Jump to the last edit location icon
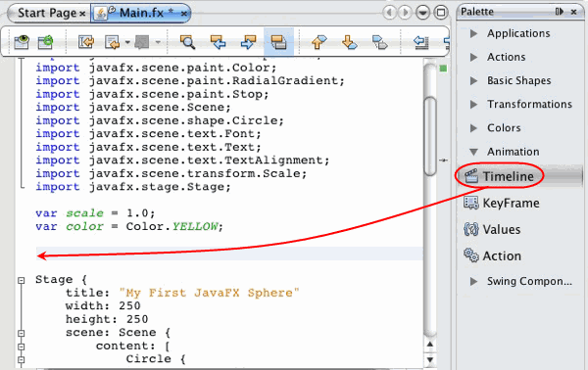The image size is (588, 370). [x=86, y=42]
